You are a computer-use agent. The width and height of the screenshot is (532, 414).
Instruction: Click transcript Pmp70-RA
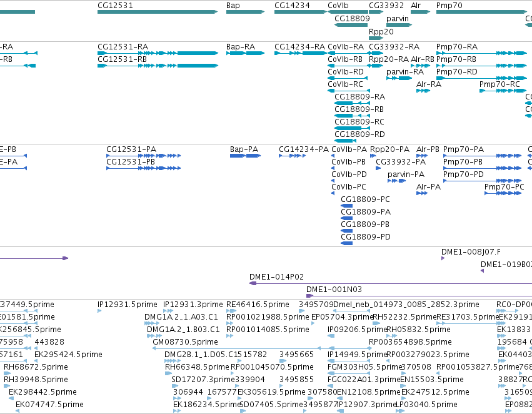457,46
